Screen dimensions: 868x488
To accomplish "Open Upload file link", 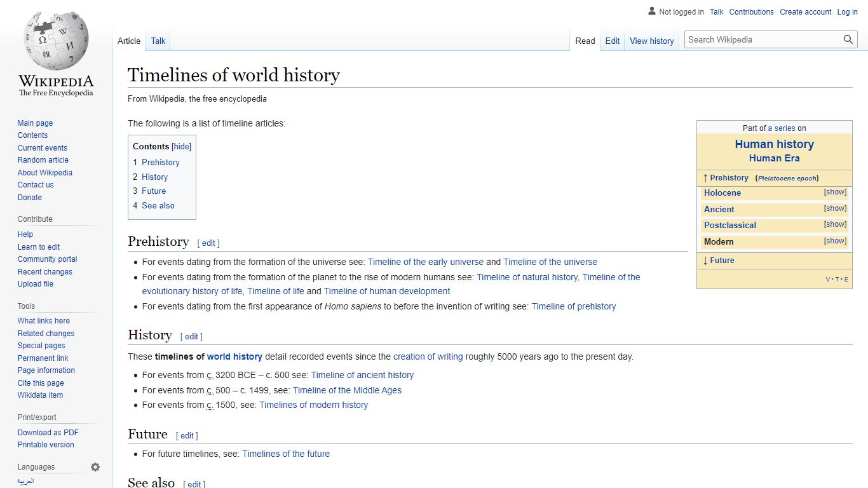I will click(36, 284).
